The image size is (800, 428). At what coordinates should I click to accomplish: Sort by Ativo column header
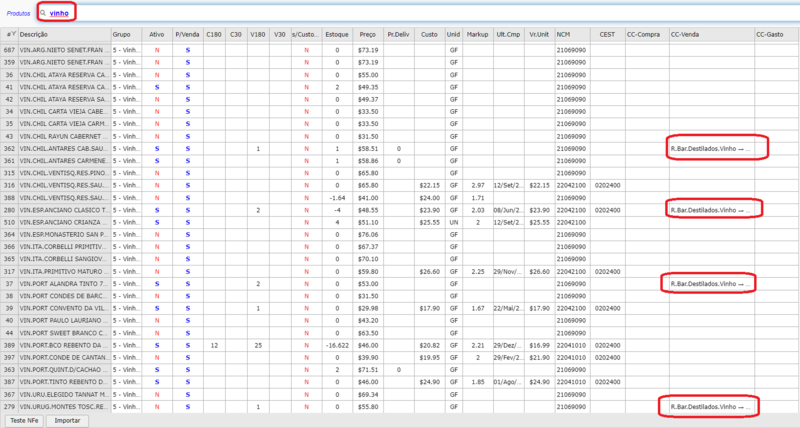(x=157, y=34)
